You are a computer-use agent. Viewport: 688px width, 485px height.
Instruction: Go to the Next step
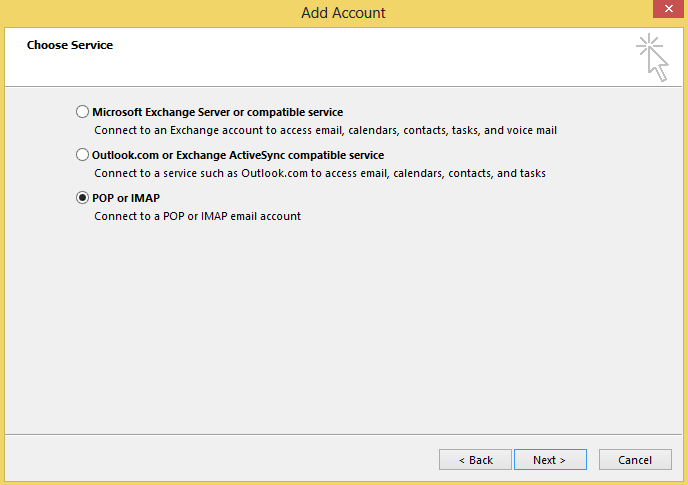[x=550, y=460]
